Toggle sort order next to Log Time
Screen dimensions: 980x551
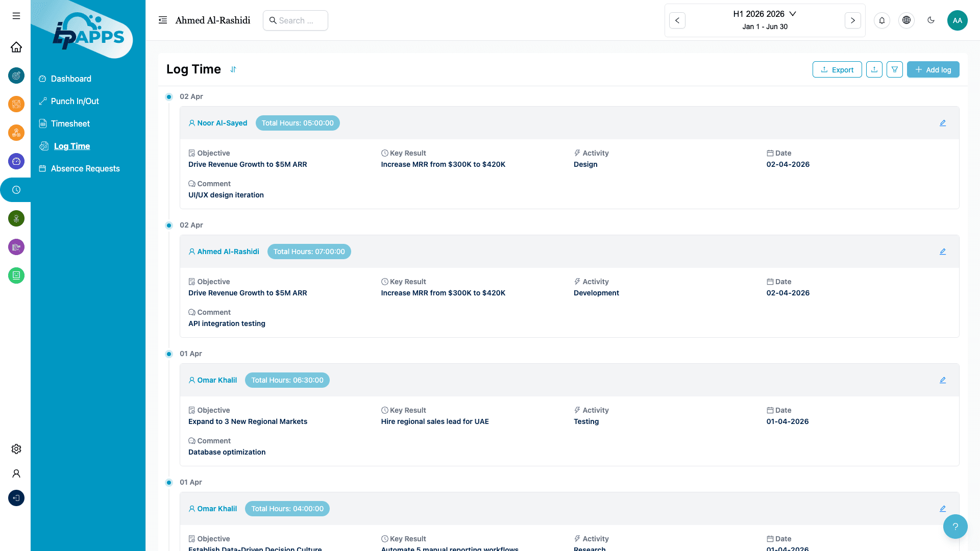pyautogui.click(x=233, y=69)
